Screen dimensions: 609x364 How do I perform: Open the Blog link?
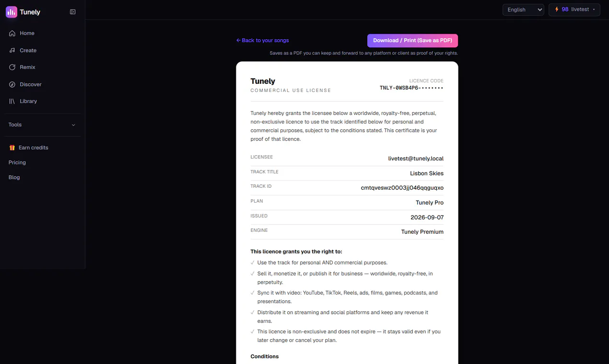coord(14,177)
